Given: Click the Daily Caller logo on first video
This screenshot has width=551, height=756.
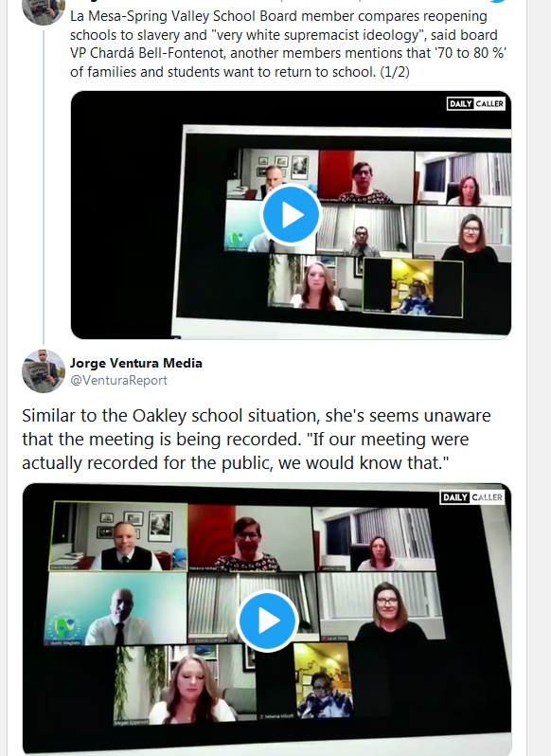Looking at the screenshot, I should 476,103.
